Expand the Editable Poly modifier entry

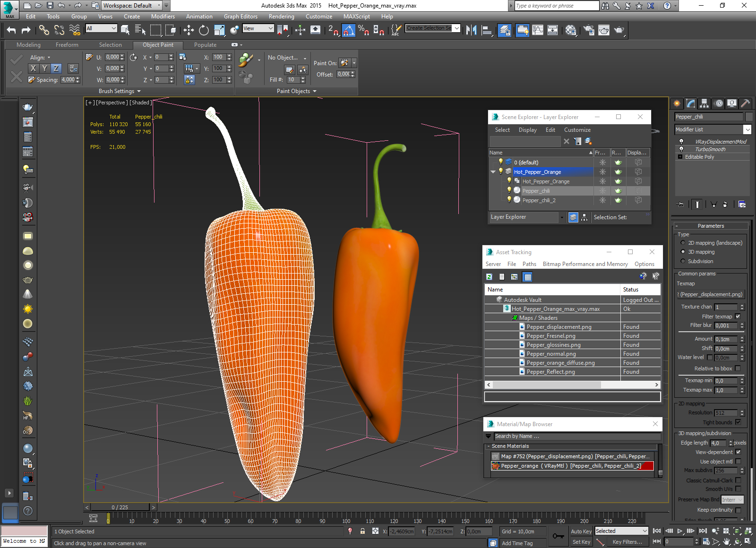coord(680,157)
